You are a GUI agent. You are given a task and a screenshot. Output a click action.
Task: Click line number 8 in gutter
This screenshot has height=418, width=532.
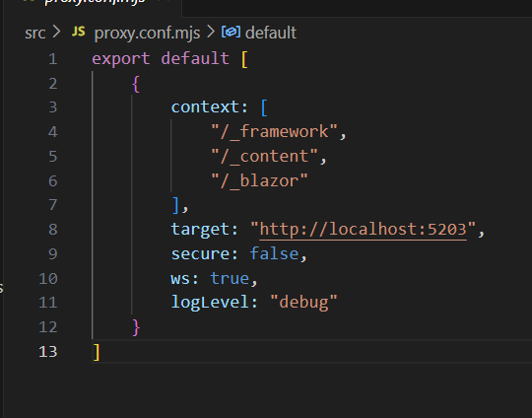[x=52, y=230]
